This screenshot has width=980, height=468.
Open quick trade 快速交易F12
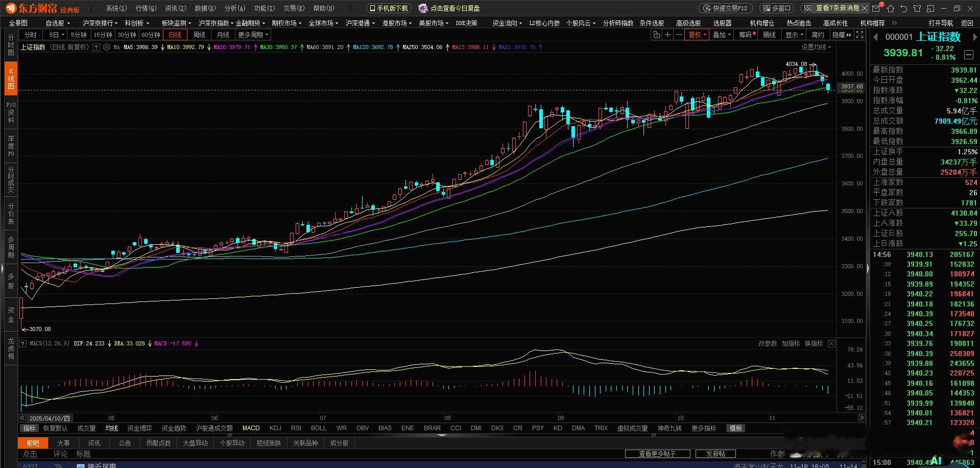tap(726, 8)
